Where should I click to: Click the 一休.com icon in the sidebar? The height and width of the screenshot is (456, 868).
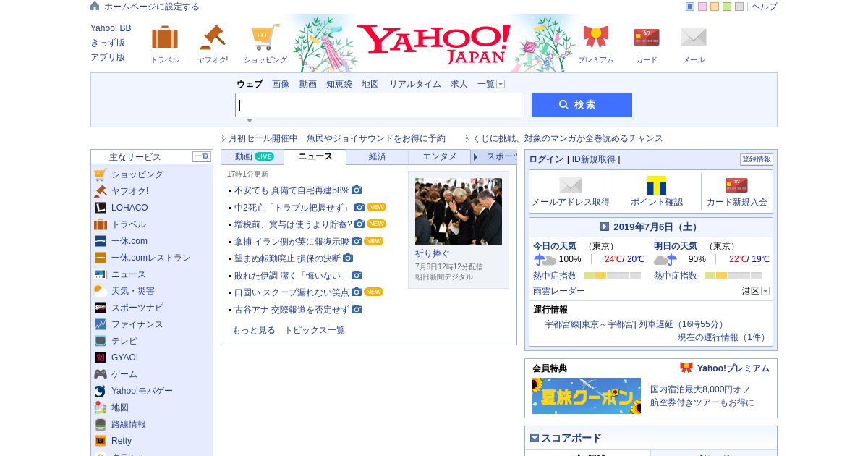(x=101, y=241)
